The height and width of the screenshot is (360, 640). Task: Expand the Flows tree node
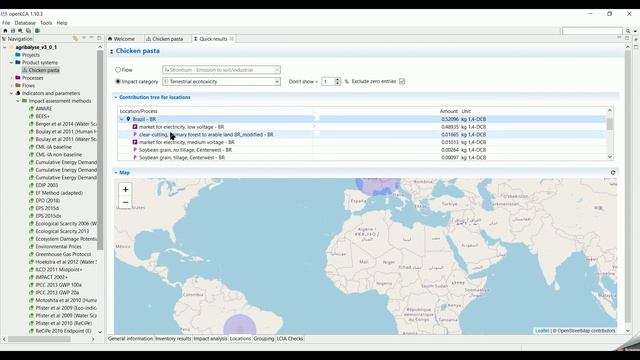(x=11, y=85)
